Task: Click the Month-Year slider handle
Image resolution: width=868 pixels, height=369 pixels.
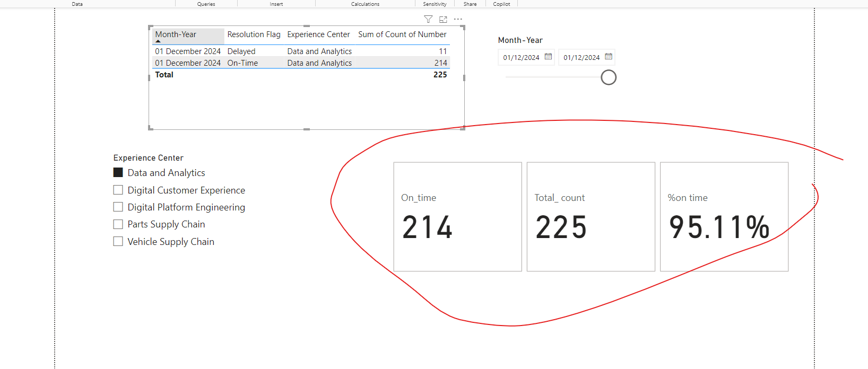Action: (x=609, y=77)
